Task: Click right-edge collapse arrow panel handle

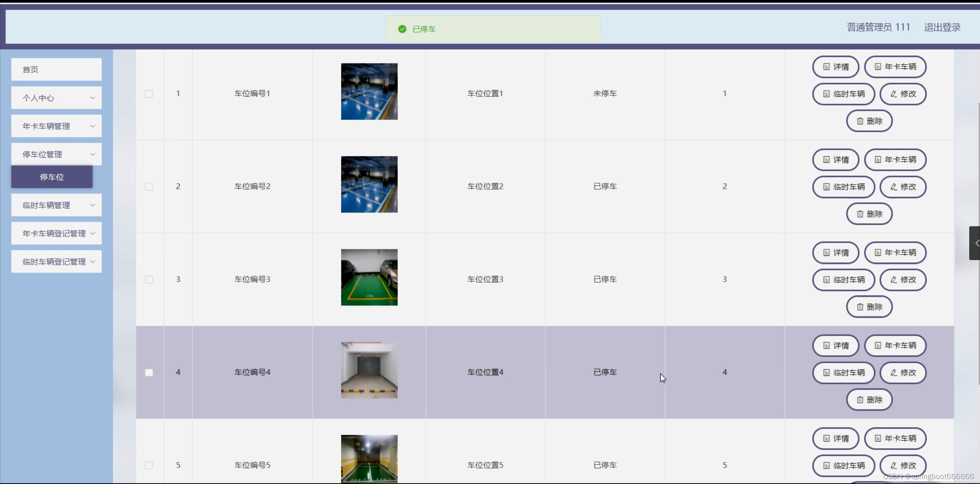Action: tap(975, 243)
